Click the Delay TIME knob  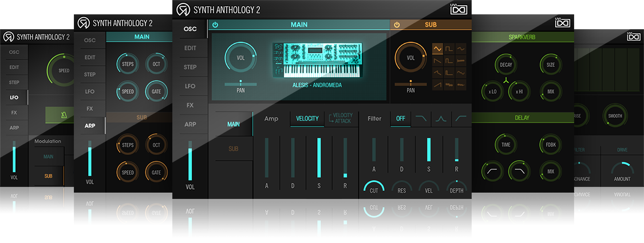tap(506, 145)
